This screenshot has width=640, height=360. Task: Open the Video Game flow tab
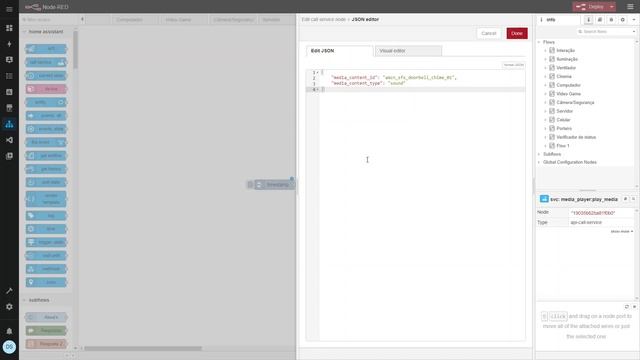[x=184, y=20]
